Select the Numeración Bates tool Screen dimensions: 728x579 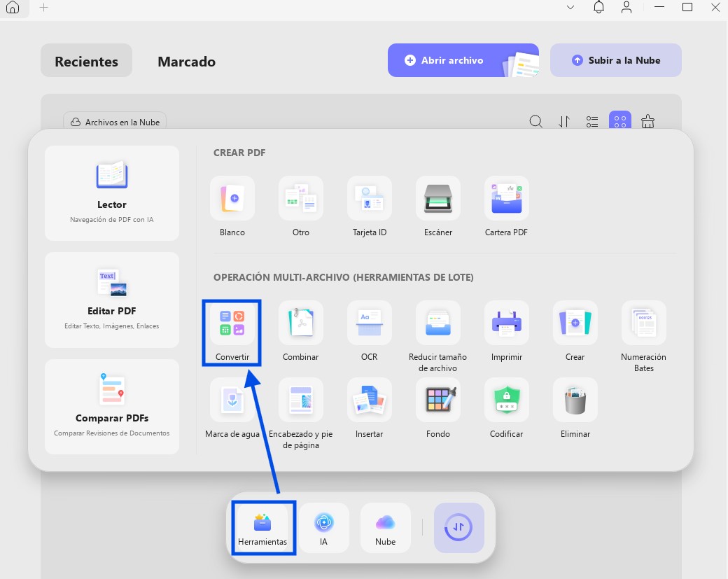[x=643, y=323]
